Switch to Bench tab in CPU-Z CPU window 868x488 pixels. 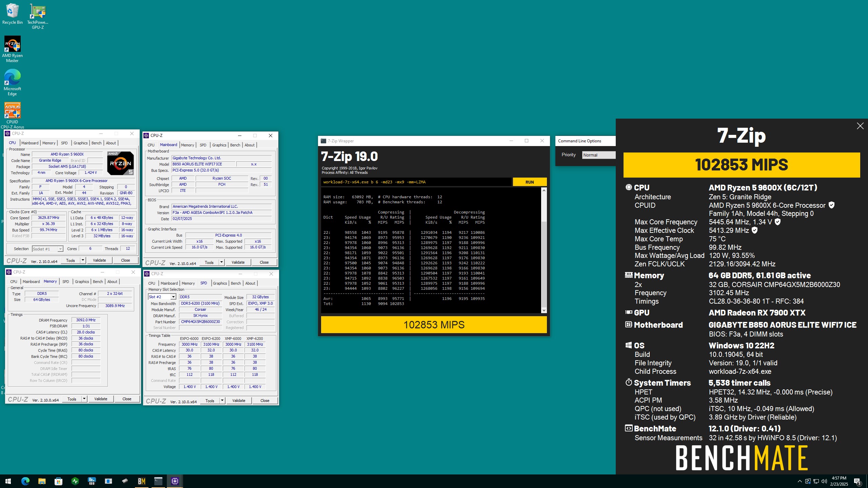[96, 143]
